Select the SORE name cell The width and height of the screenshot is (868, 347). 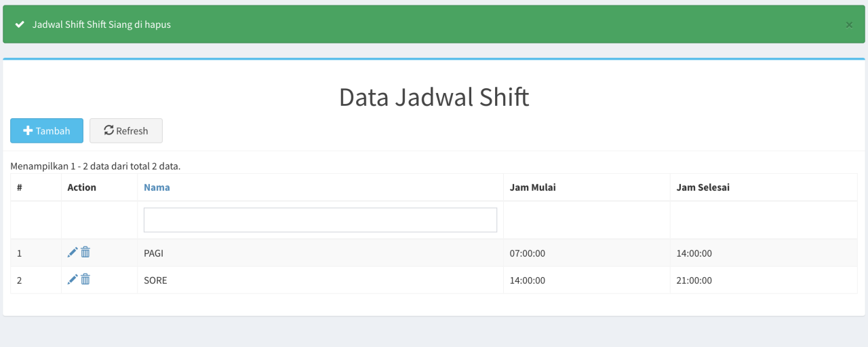155,280
